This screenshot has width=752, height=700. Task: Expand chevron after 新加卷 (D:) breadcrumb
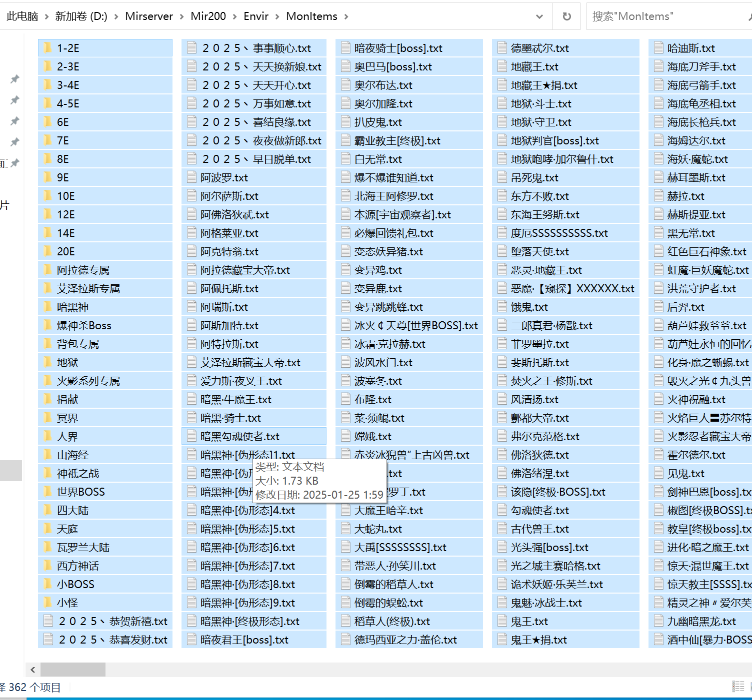pyautogui.click(x=116, y=16)
